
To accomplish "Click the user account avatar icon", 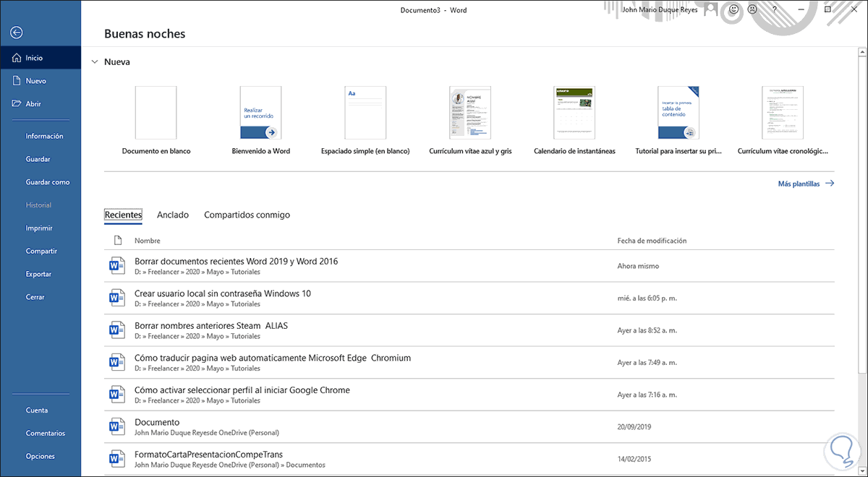I will 712,10.
